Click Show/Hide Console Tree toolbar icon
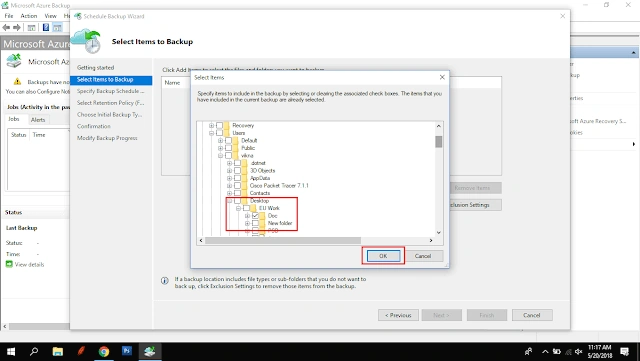Image resolution: width=640 pixels, height=361 pixels. (x=31, y=28)
